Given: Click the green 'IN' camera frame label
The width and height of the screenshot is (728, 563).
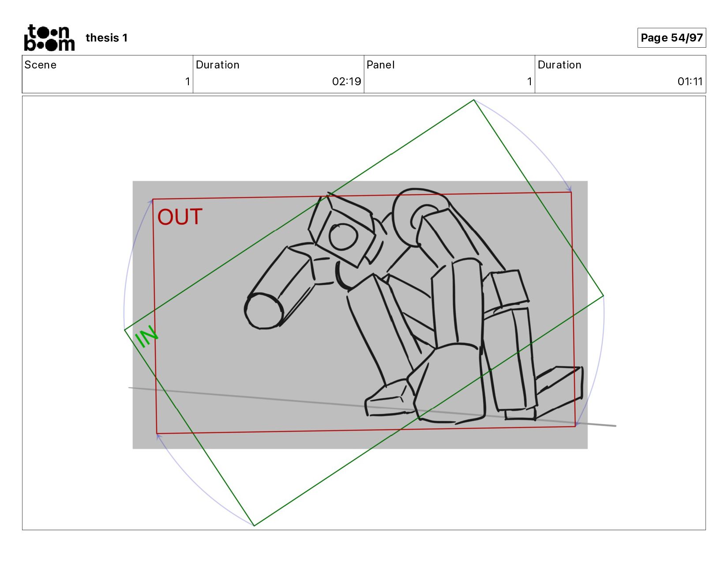Looking at the screenshot, I should [146, 336].
